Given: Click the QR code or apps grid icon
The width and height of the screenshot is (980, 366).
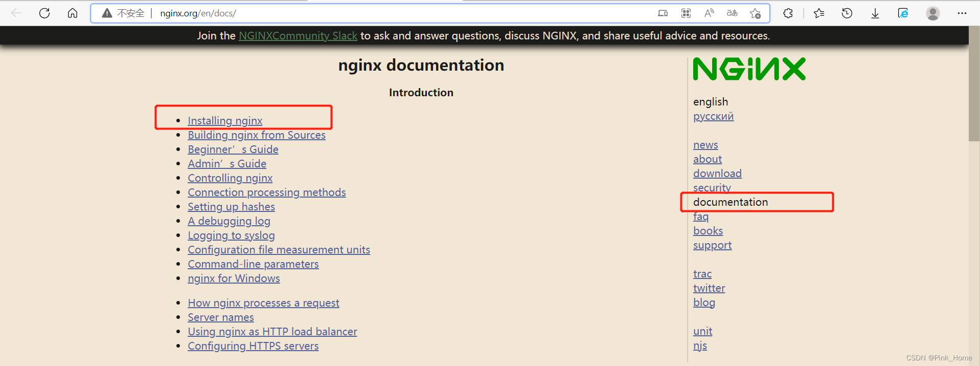Looking at the screenshot, I should [686, 13].
